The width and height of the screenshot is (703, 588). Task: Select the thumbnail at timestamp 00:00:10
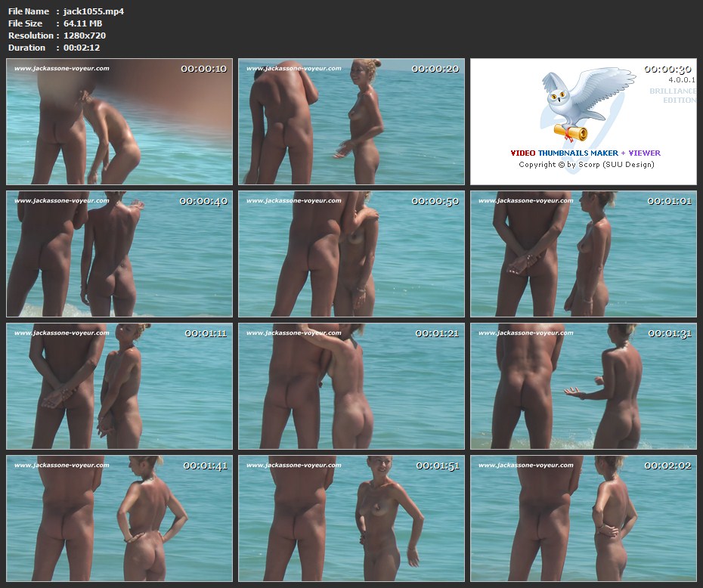tap(119, 122)
